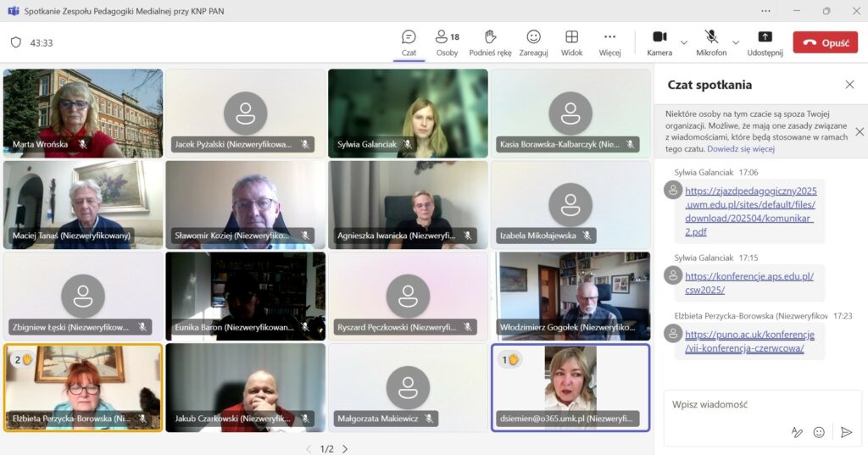The height and width of the screenshot is (455, 868).
Task: Select dsiemien@o365.umk.pl video tile
Action: pyautogui.click(x=570, y=388)
